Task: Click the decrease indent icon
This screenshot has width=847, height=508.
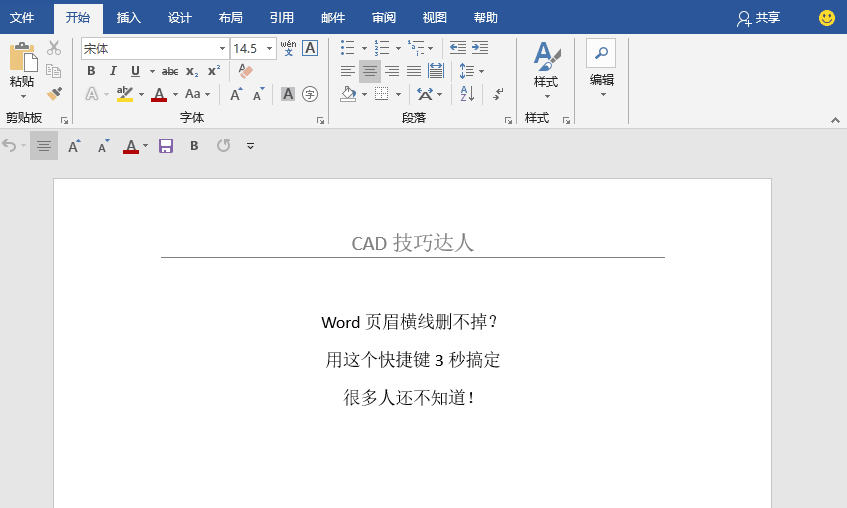Action: click(x=458, y=48)
